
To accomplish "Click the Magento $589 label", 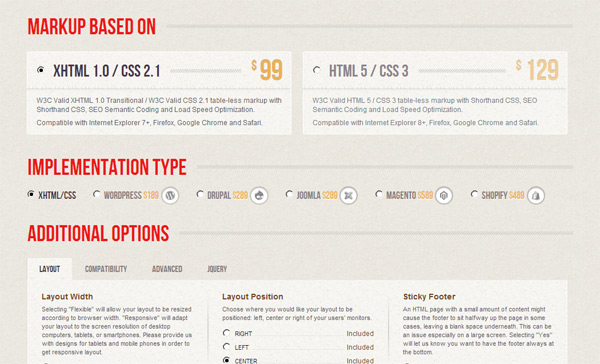I will coord(409,196).
